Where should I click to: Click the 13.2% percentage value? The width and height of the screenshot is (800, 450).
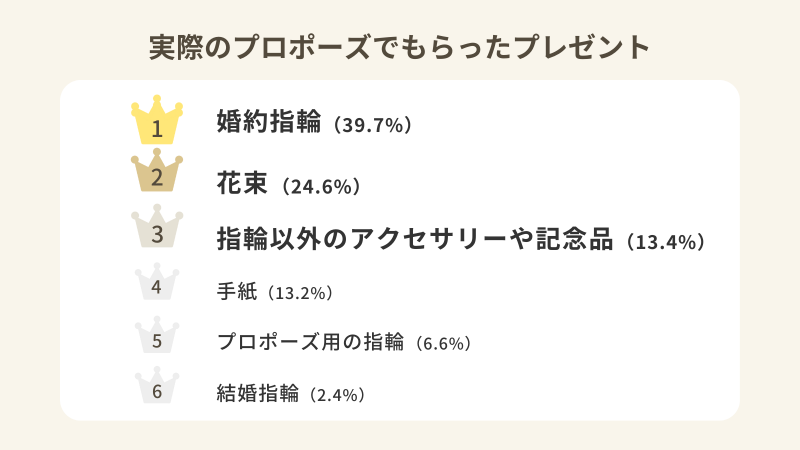point(295,294)
